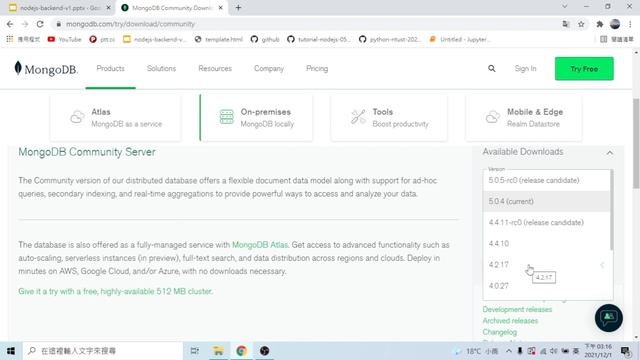This screenshot has width=640, height=360.
Task: Open the Archived releases link
Action: [510, 321]
